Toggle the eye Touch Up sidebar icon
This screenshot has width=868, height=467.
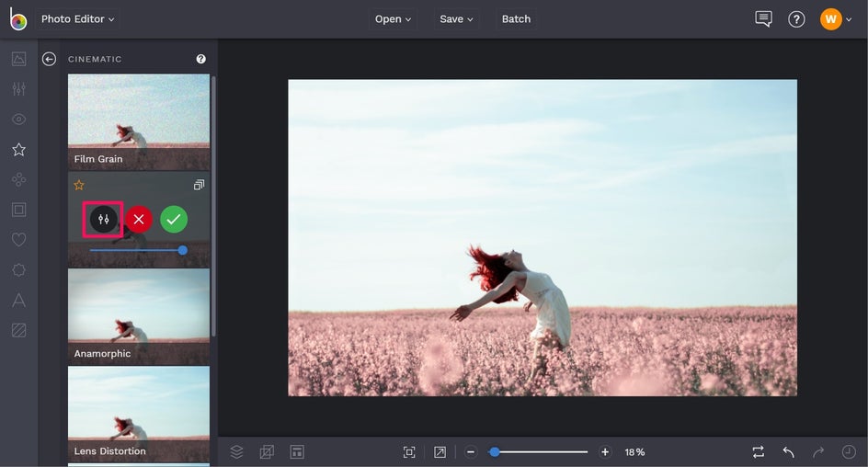(18, 120)
